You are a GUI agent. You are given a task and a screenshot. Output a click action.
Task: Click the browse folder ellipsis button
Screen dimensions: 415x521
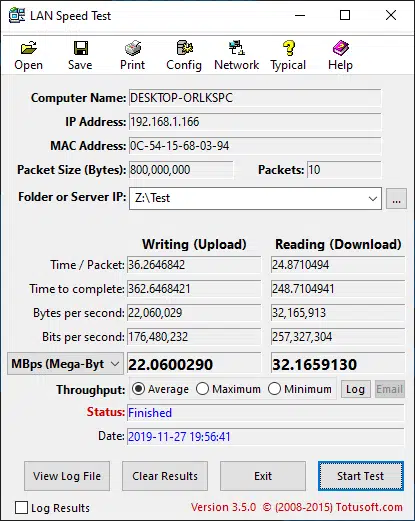point(396,199)
